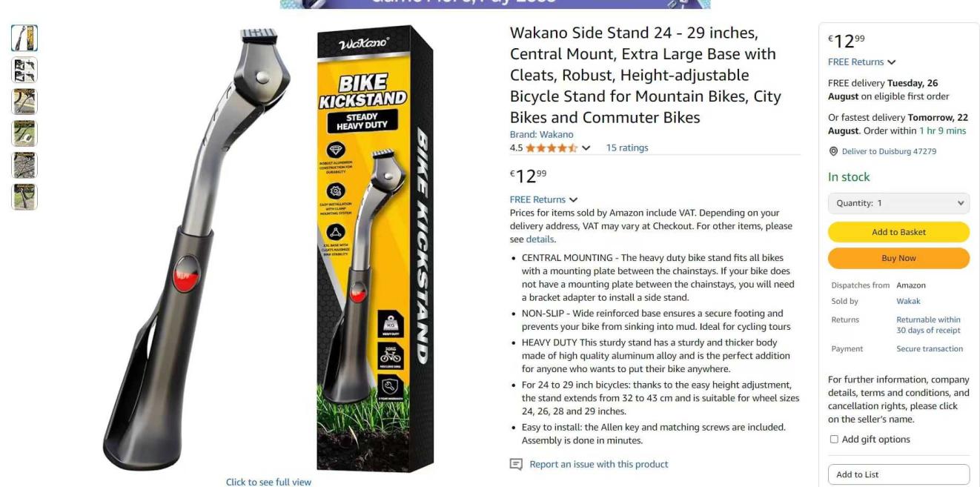Click the Add to Basket button
Image resolution: width=980 pixels, height=487 pixels.
coord(898,232)
